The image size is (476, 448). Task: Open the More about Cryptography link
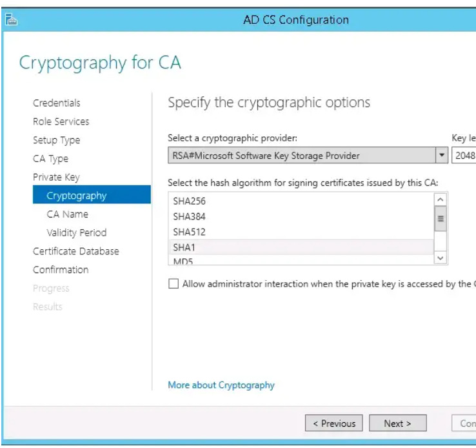pyautogui.click(x=221, y=385)
